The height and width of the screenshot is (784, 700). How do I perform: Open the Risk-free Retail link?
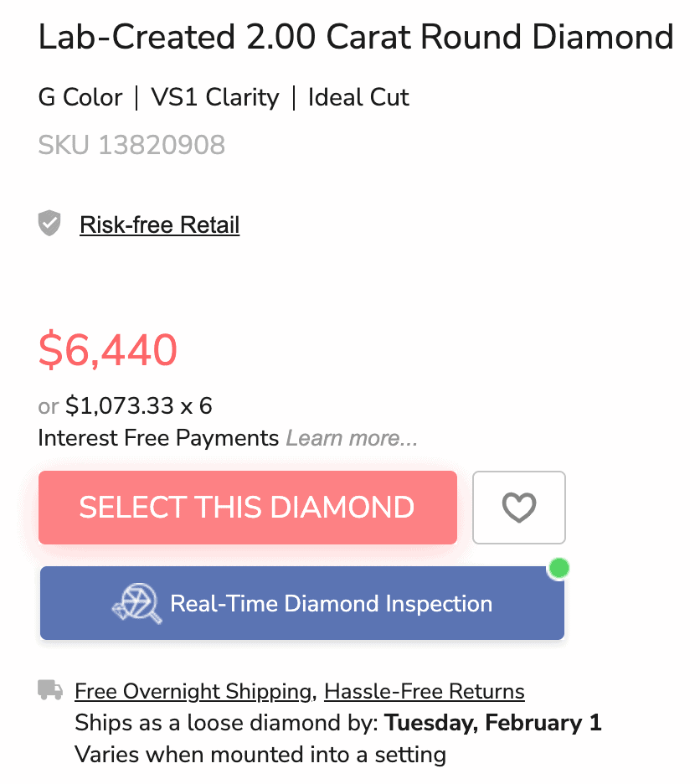[159, 224]
